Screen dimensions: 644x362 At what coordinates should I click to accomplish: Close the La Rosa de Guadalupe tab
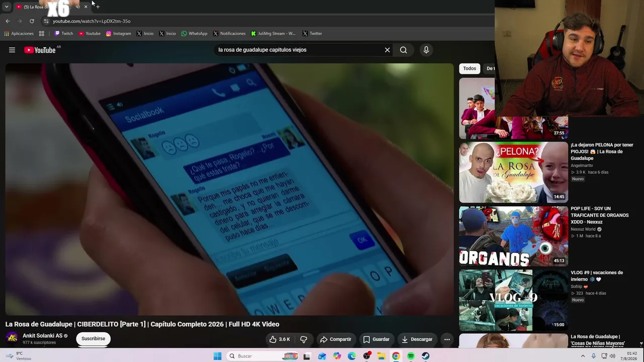tap(86, 7)
